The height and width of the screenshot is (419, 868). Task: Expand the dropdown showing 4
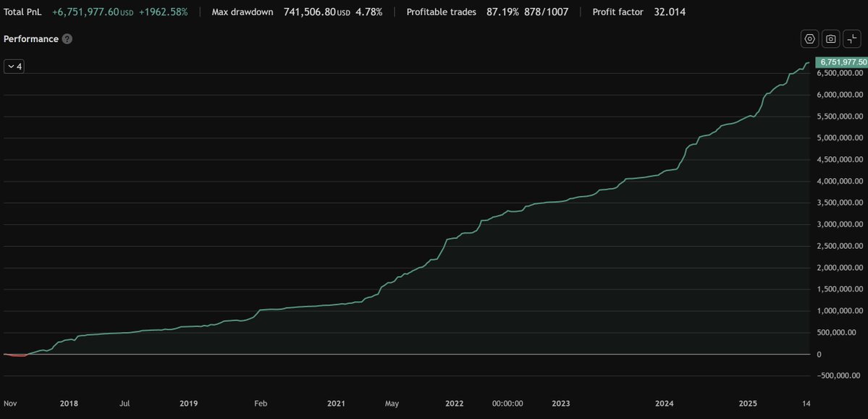14,67
